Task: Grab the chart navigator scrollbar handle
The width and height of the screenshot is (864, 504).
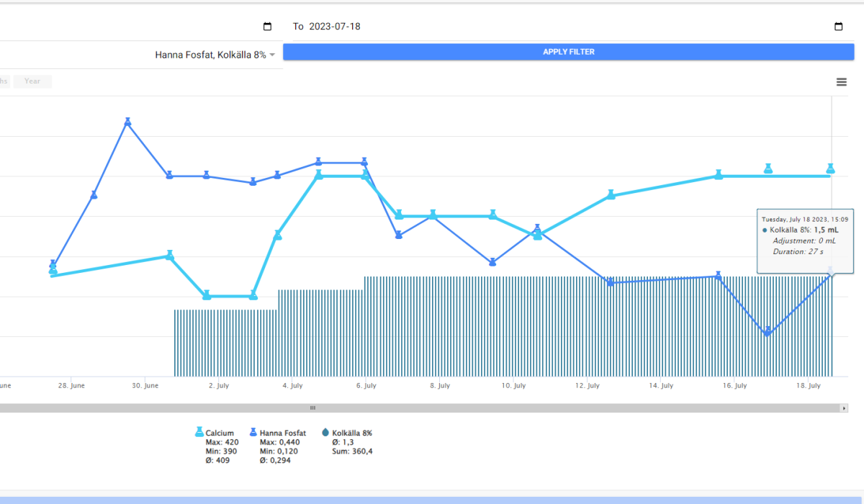Action: click(x=312, y=408)
